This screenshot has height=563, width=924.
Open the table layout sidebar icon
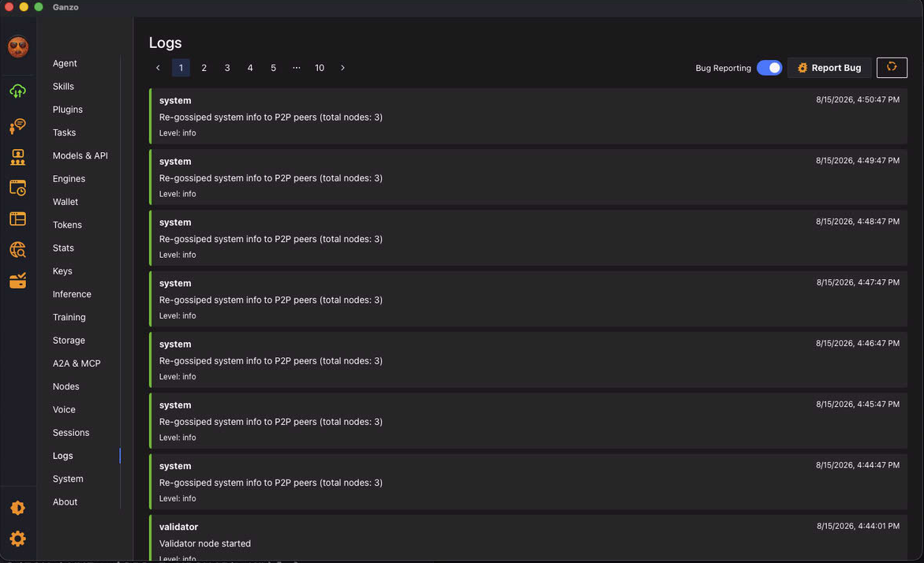pos(17,219)
